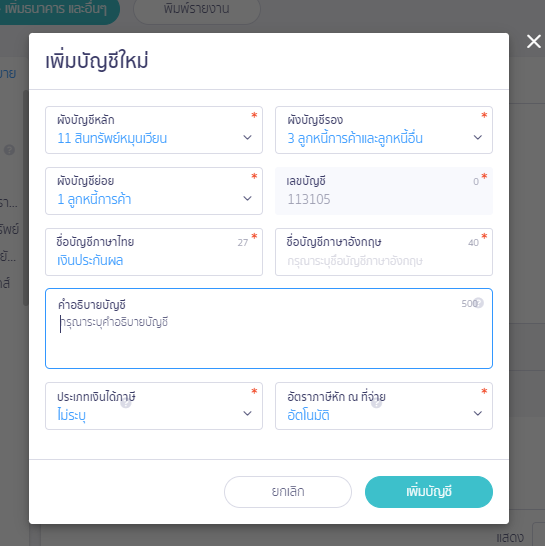This screenshot has height=546, width=545.
Task: Click inside the คำอธิบายบัญชี text area
Action: (269, 328)
